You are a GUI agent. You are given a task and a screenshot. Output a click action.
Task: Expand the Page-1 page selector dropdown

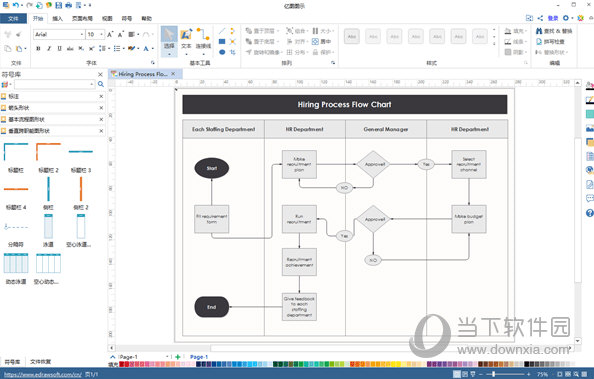tap(167, 357)
